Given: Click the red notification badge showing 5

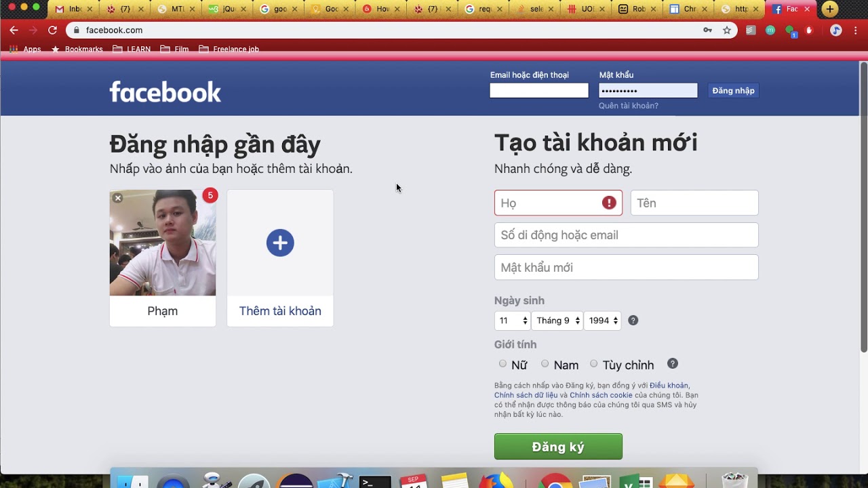Looking at the screenshot, I should point(210,195).
